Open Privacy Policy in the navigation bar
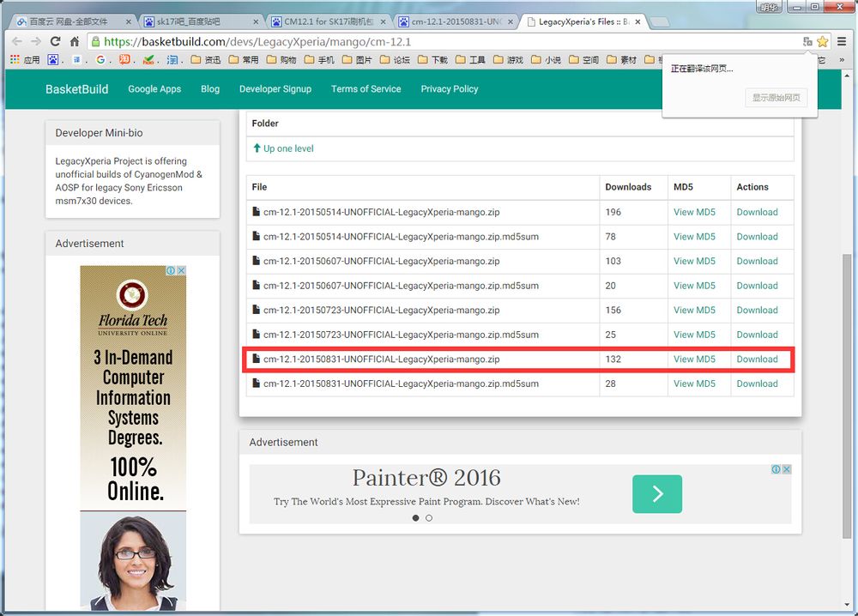The height and width of the screenshot is (616, 858). click(450, 88)
